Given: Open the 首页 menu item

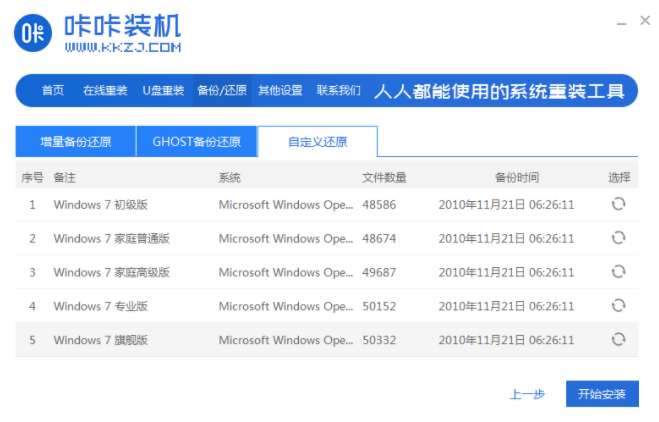Looking at the screenshot, I should [53, 90].
